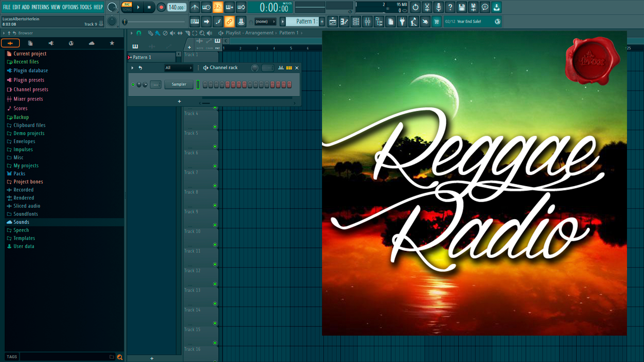
Task: Open the browser favorites star tab
Action: click(x=112, y=43)
